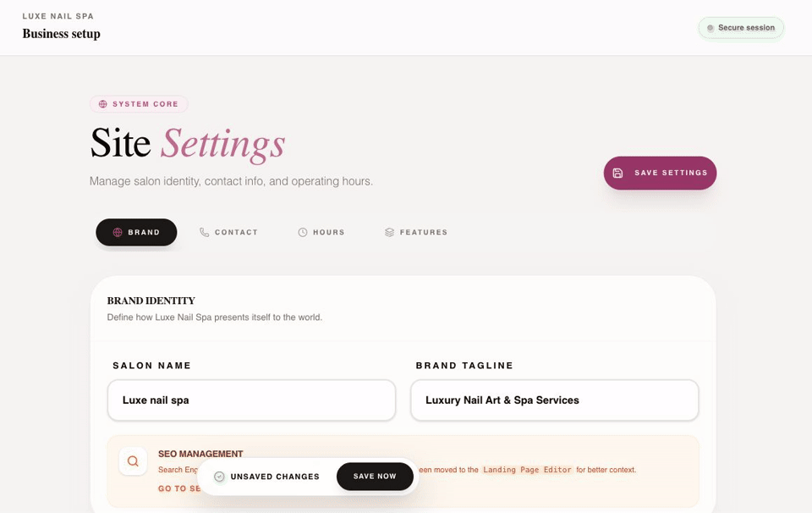Click Save Now in the unsaved changes bar
Screen dimensions: 812x513
pyautogui.click(x=375, y=477)
